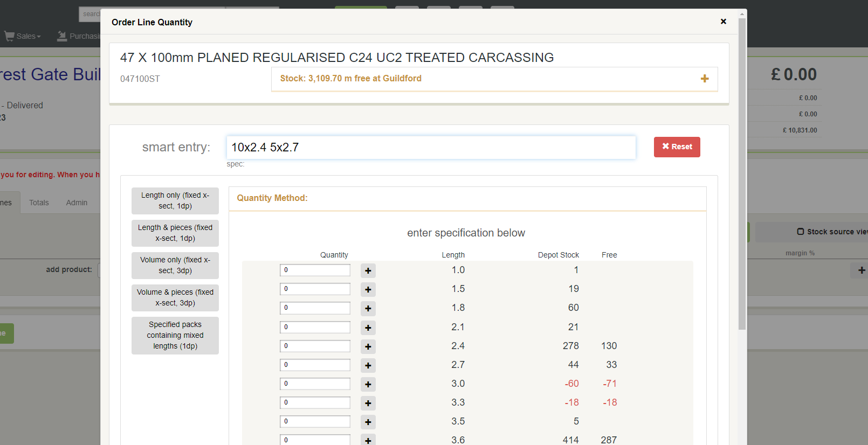Click free stock value 130

click(x=609, y=346)
